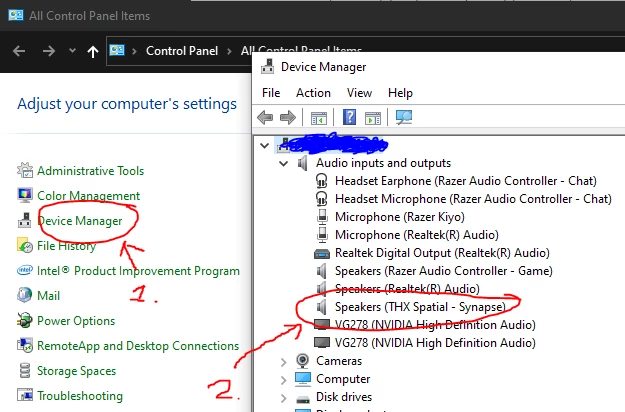Click RemoteApp and Desktop Connections icon
The width and height of the screenshot is (625, 412).
tap(25, 345)
